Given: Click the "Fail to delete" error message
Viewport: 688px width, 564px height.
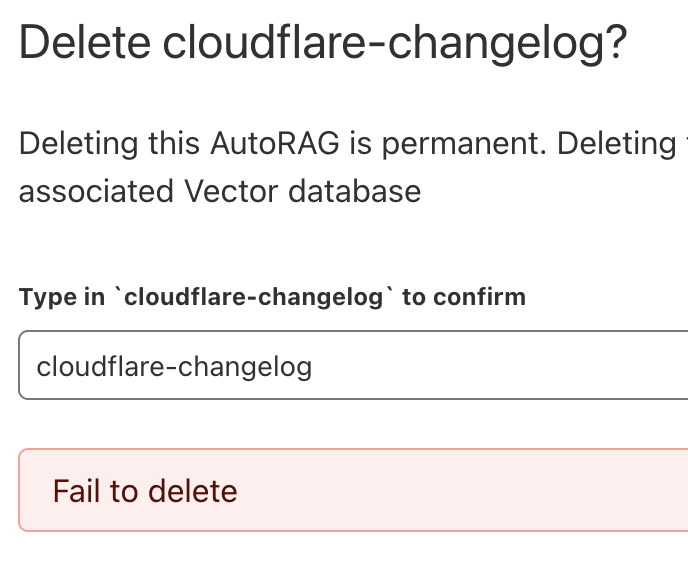Looking at the screenshot, I should click(145, 491).
